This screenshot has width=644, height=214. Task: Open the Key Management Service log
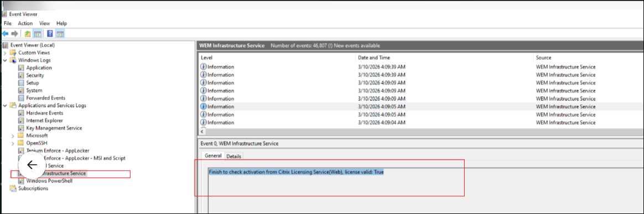(54, 128)
